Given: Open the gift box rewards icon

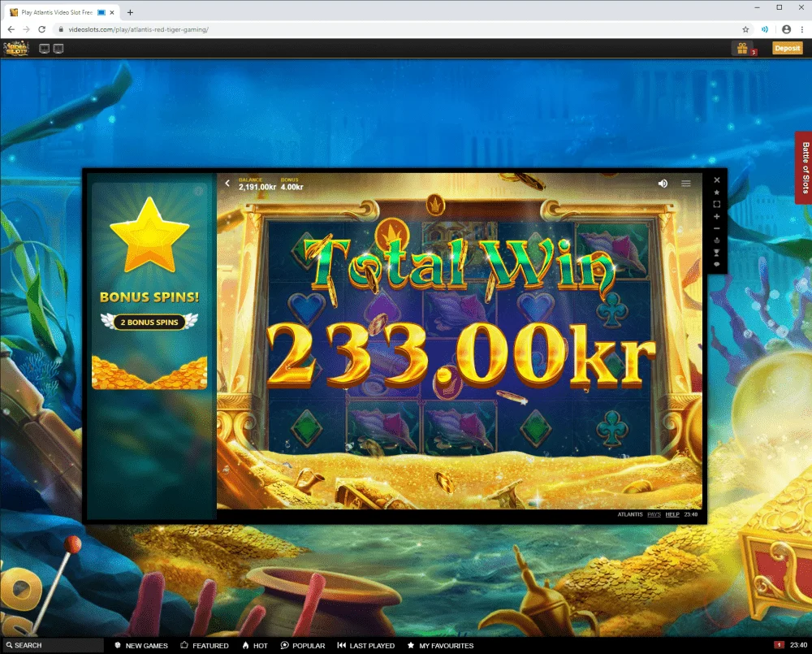Looking at the screenshot, I should (x=743, y=48).
